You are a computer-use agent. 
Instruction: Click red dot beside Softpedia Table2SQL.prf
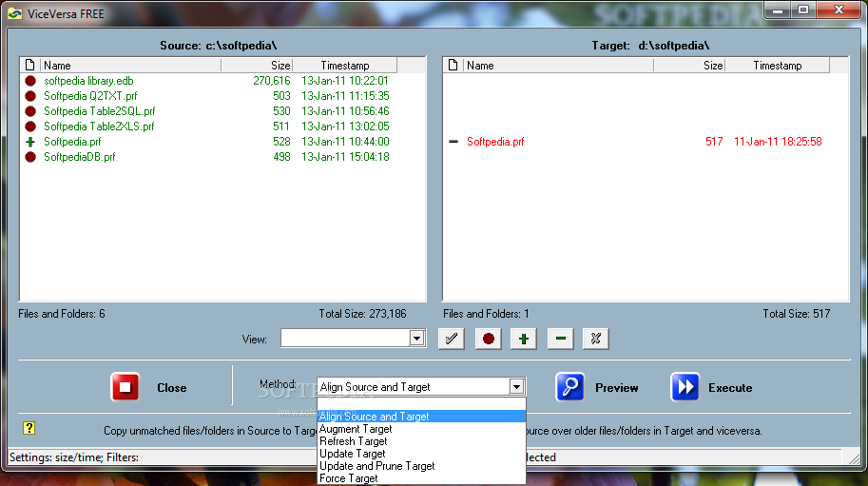click(x=30, y=111)
